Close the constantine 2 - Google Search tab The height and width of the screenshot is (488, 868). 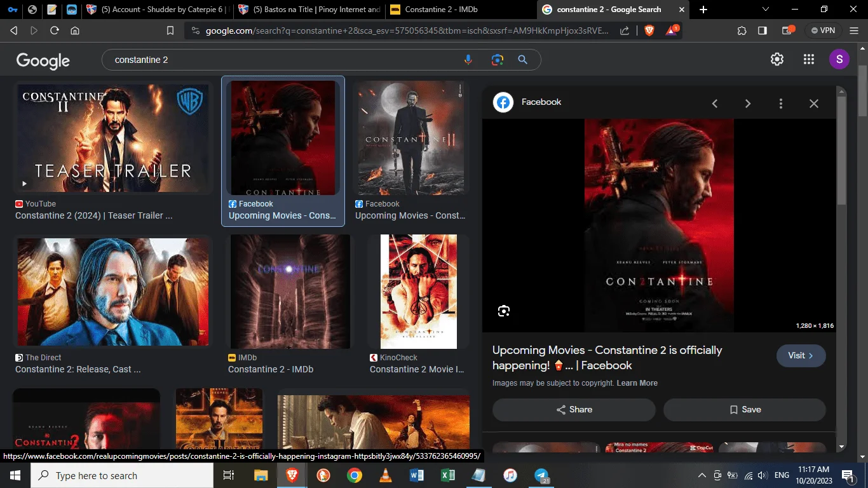click(x=682, y=10)
